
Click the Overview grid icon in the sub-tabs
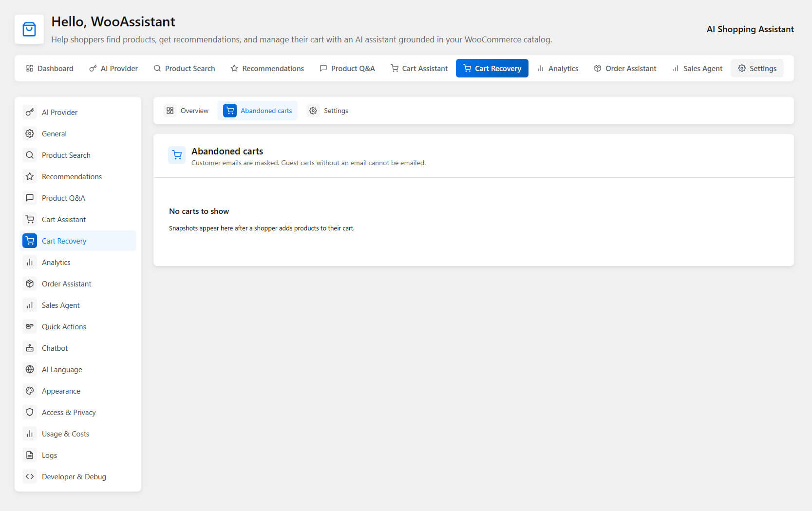tap(170, 111)
